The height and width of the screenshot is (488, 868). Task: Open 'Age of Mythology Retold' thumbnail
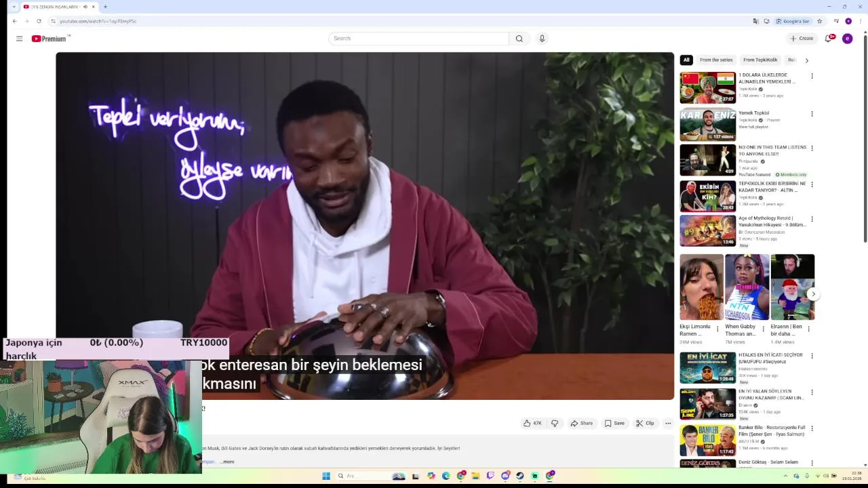[x=707, y=230]
